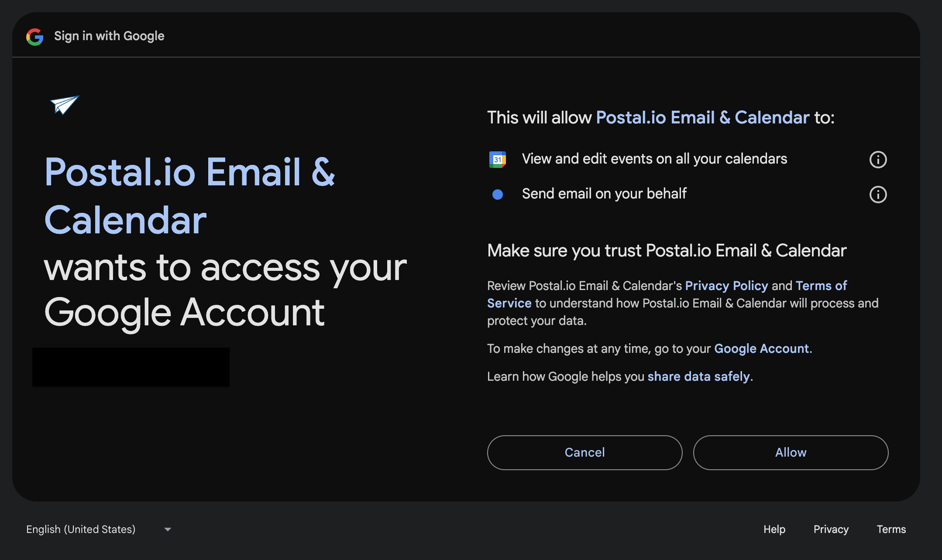This screenshot has width=942, height=560.
Task: Open the Terms footer link
Action: 891,529
